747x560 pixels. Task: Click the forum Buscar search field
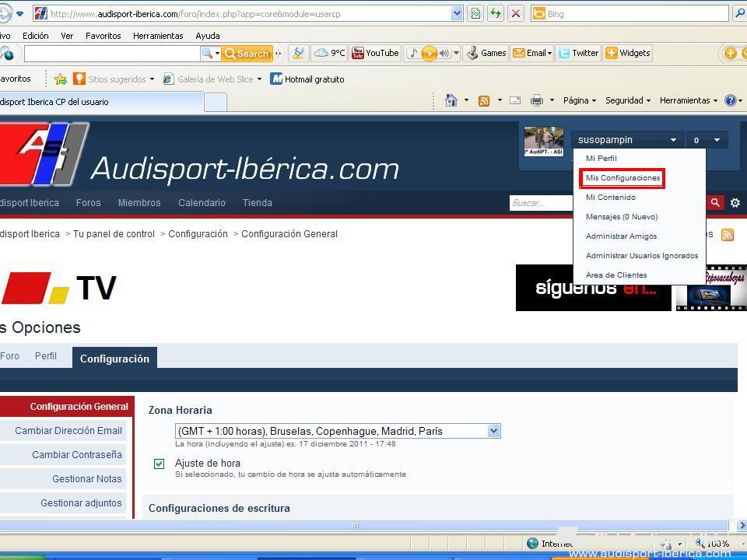coord(542,203)
